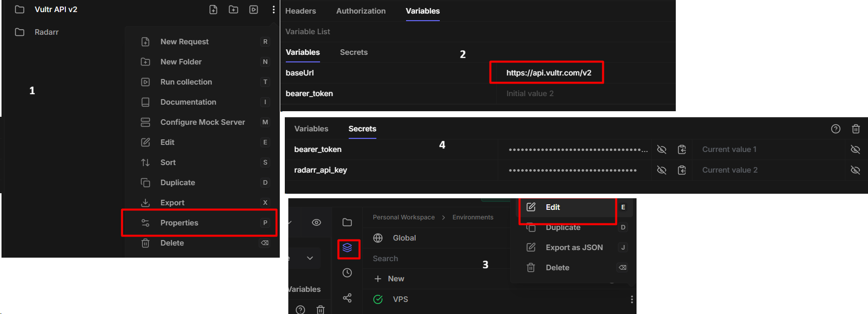Open the three-dot menu for VPS environment

pos(632,299)
